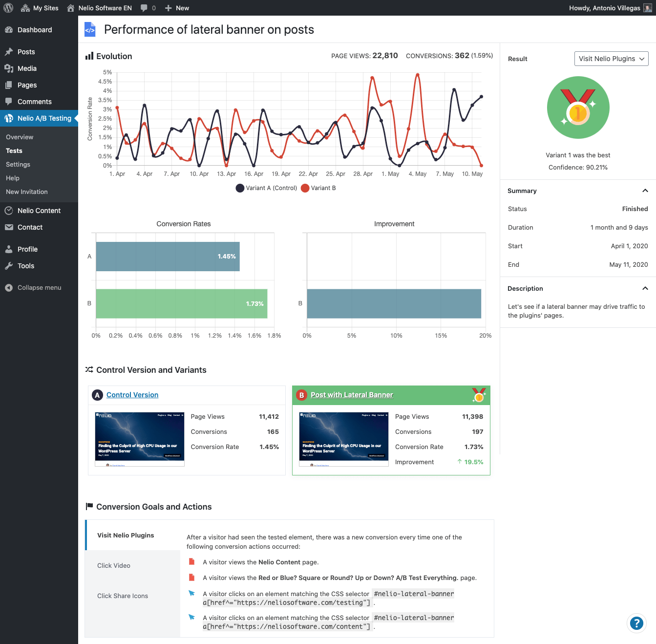
Task: Select the Click Video goal tab
Action: coord(133,565)
